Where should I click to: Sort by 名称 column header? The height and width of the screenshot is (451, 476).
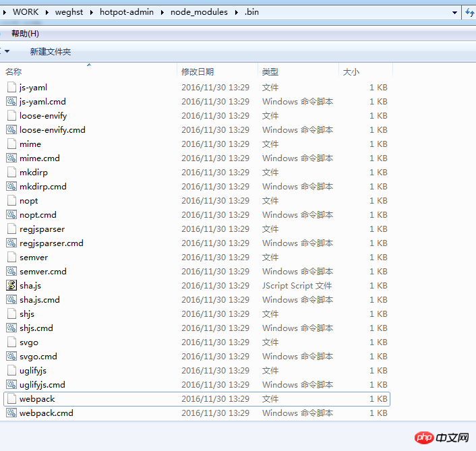pos(88,71)
